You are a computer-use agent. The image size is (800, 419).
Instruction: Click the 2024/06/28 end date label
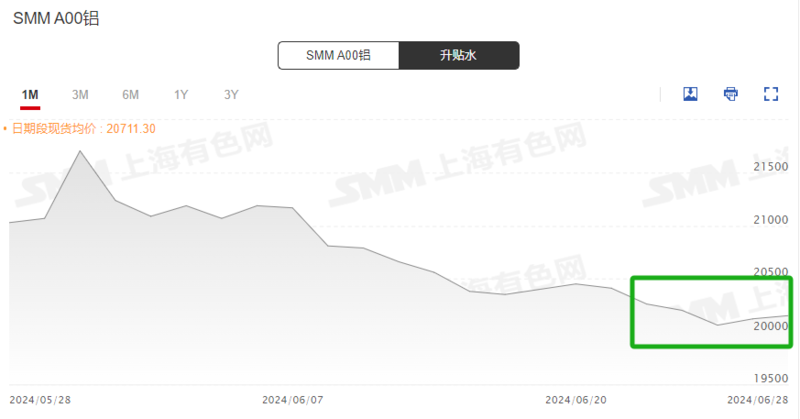pyautogui.click(x=758, y=400)
